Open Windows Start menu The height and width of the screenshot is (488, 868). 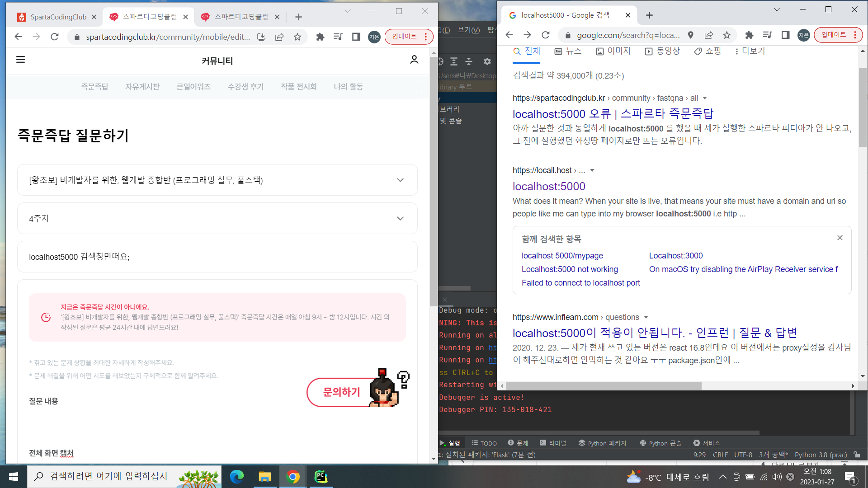point(14,477)
